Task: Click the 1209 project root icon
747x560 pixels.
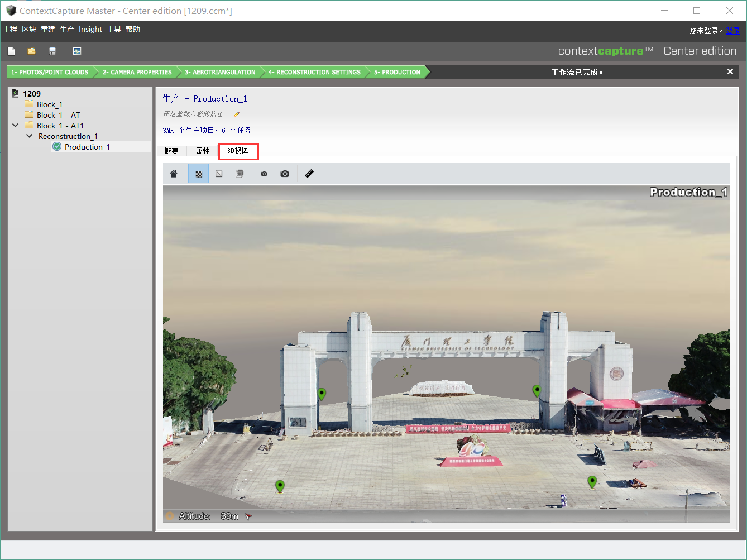Action: pyautogui.click(x=15, y=93)
